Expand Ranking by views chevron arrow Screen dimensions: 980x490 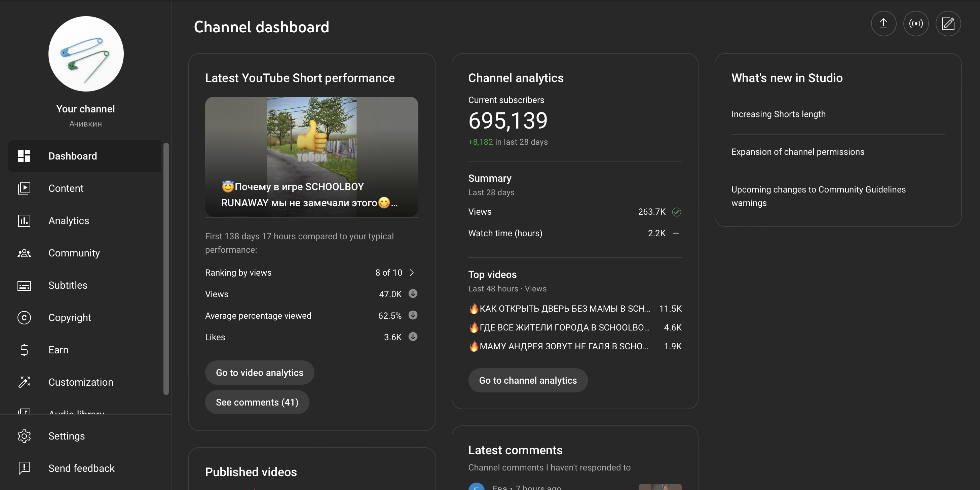(x=412, y=273)
